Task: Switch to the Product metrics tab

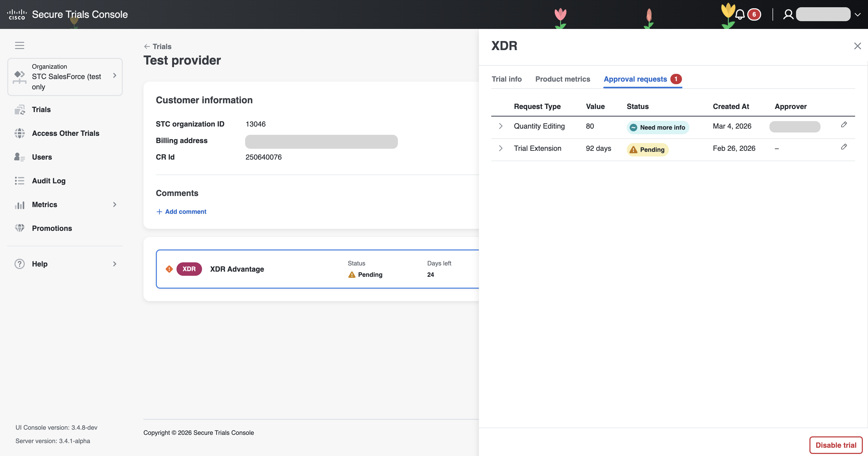Action: [x=562, y=79]
